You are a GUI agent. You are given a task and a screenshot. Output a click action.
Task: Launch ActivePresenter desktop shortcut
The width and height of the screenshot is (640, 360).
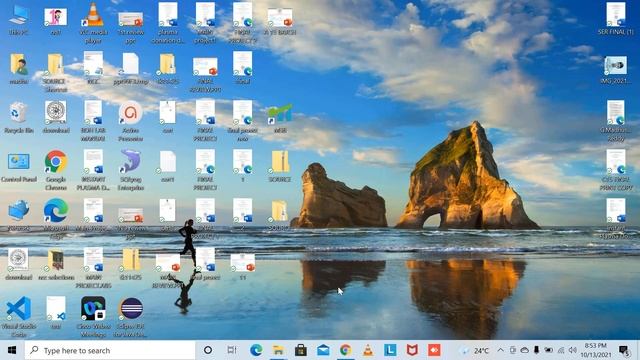[131, 121]
